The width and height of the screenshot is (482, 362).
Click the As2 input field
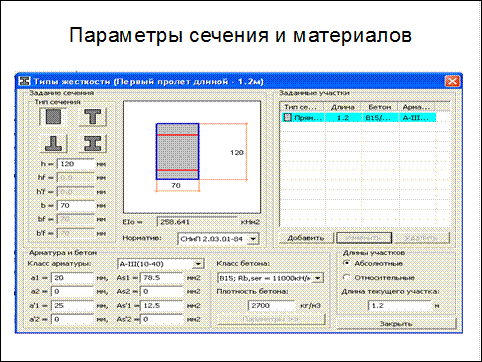pos(162,291)
